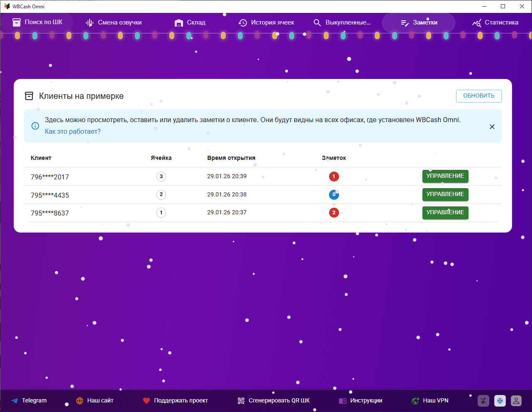The width and height of the screenshot is (532, 412).
Task: Click the Склад warehouse icon
Action: pyautogui.click(x=179, y=23)
